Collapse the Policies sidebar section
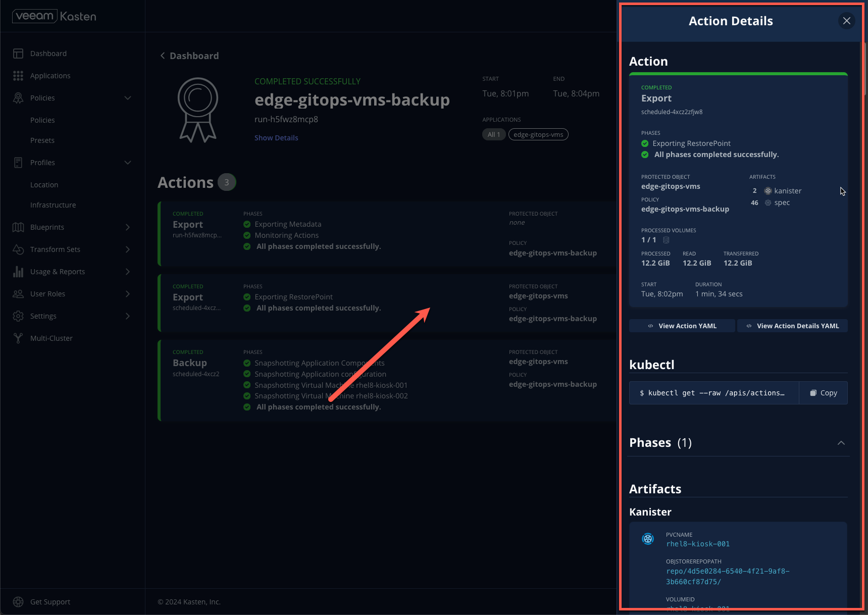This screenshot has height=615, width=868. (128, 98)
